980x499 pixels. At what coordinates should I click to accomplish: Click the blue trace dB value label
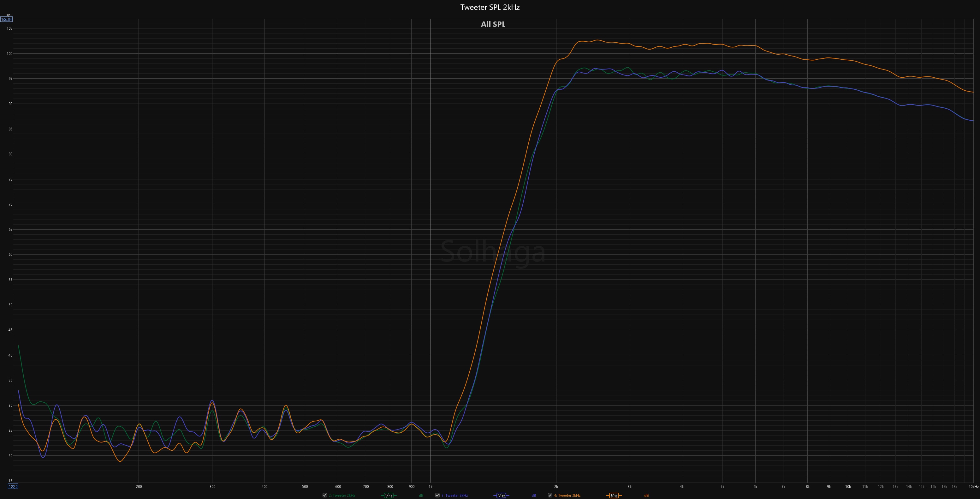click(534, 496)
